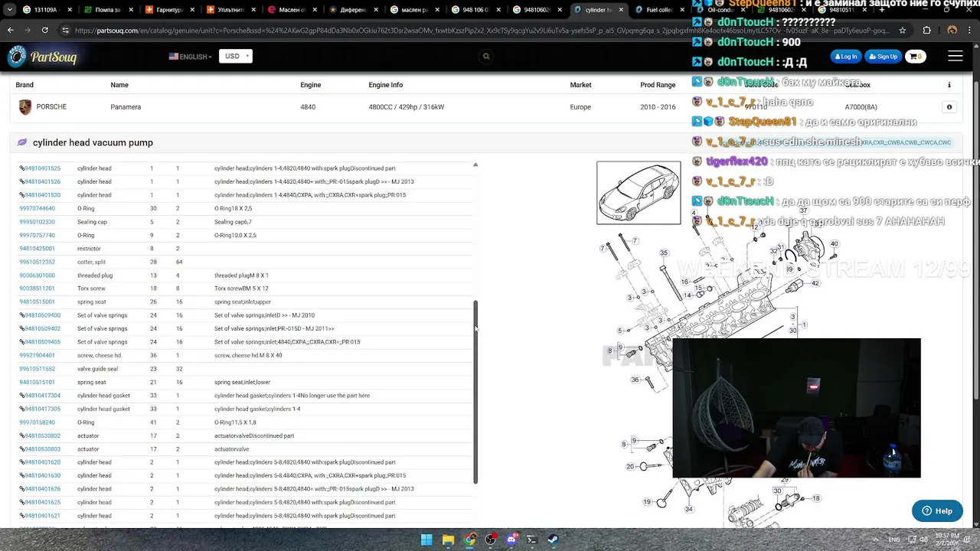Viewport: 980px width, 551px height.
Task: Click the 'cylinder head vacuum pump' heading
Action: (x=93, y=142)
